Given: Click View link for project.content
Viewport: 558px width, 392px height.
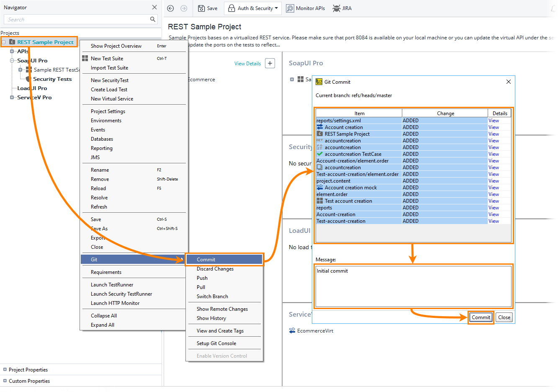Looking at the screenshot, I should 494,181.
